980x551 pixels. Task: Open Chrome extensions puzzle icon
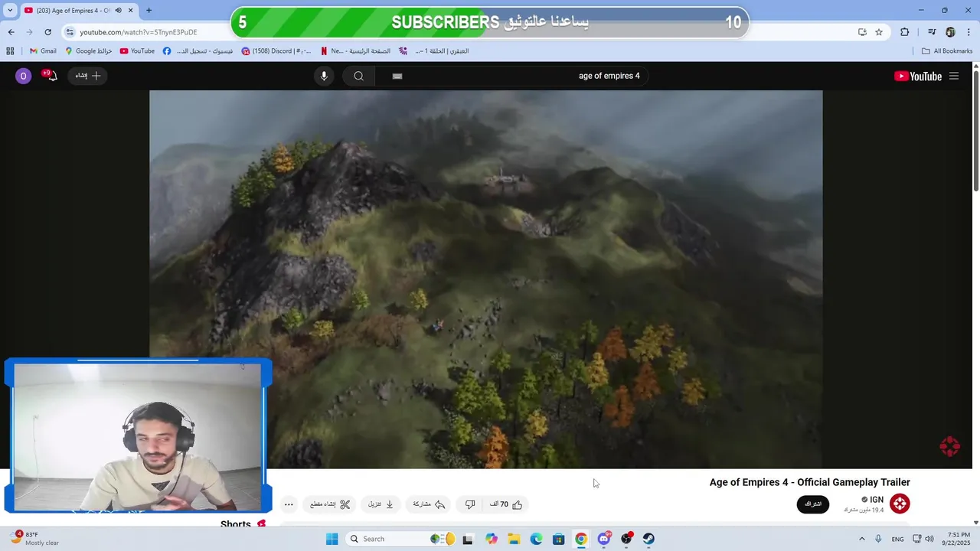[x=905, y=32]
